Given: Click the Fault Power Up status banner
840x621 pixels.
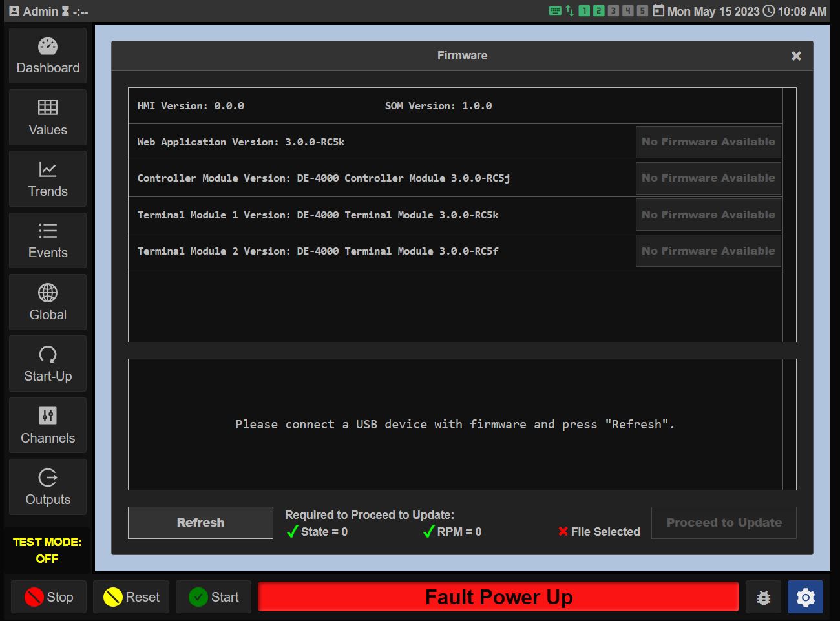Looking at the screenshot, I should point(498,597).
